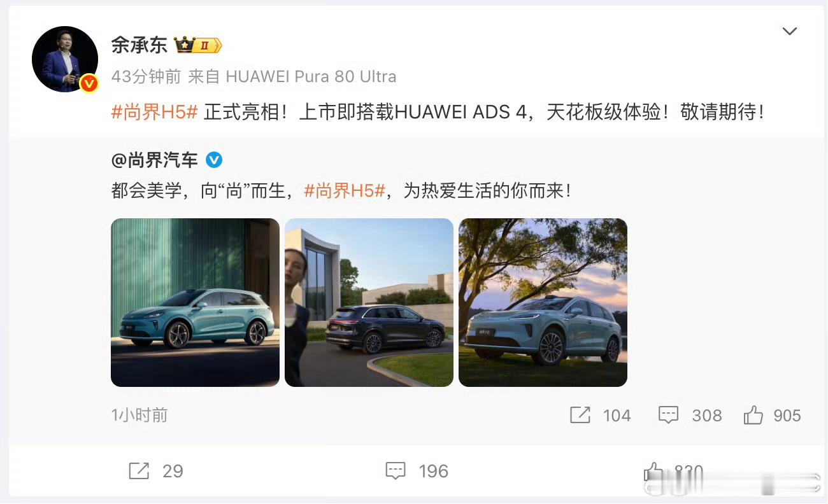Screen dimensions: 828x504
Task: Open the #尚界H5# hashtag in main post
Action: click(x=155, y=112)
